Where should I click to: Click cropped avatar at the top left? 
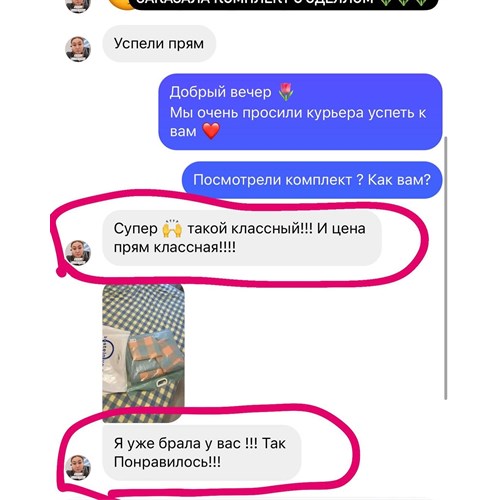78,6
